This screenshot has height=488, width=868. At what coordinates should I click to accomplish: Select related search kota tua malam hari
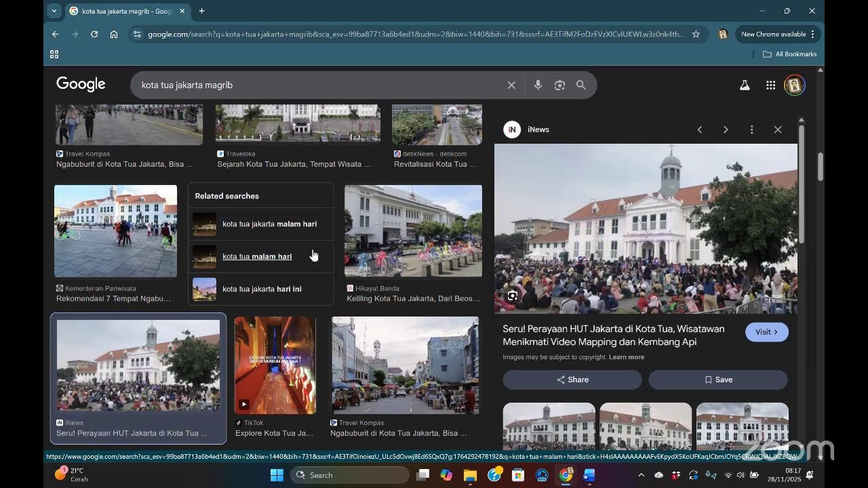261,256
